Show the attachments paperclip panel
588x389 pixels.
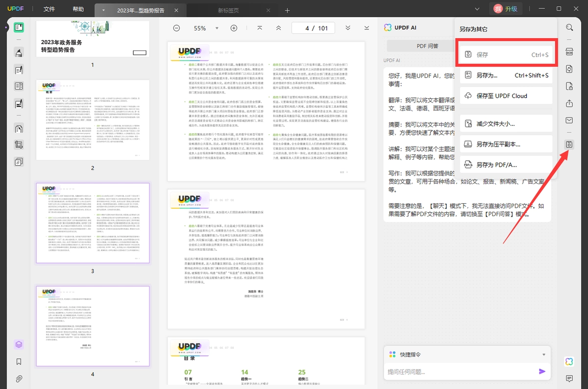tap(19, 379)
